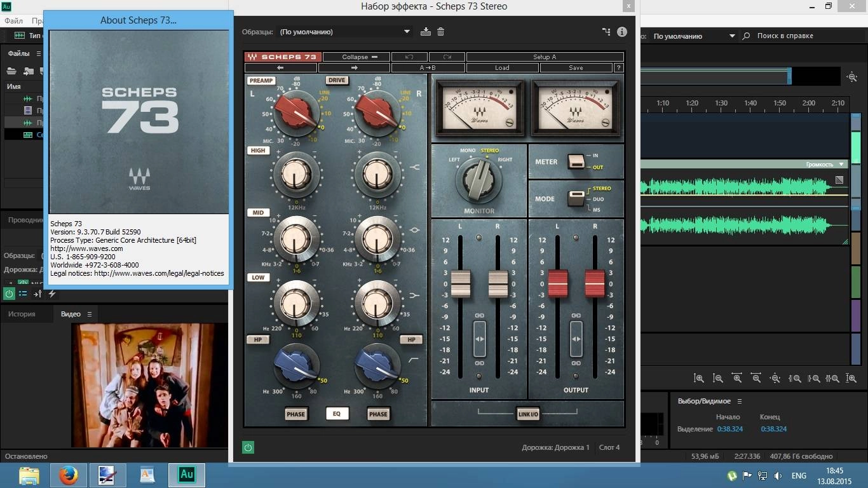Click the search magnifier in help field
This screenshot has height=488, width=868.
[x=746, y=36]
